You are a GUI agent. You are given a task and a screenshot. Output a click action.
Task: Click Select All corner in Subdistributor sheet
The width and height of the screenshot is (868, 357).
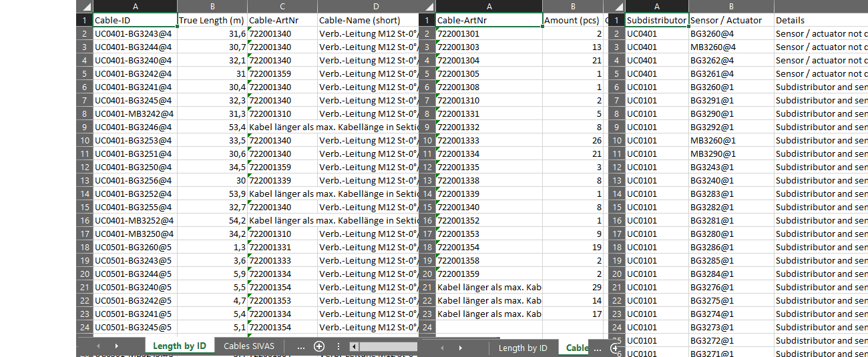[616, 7]
